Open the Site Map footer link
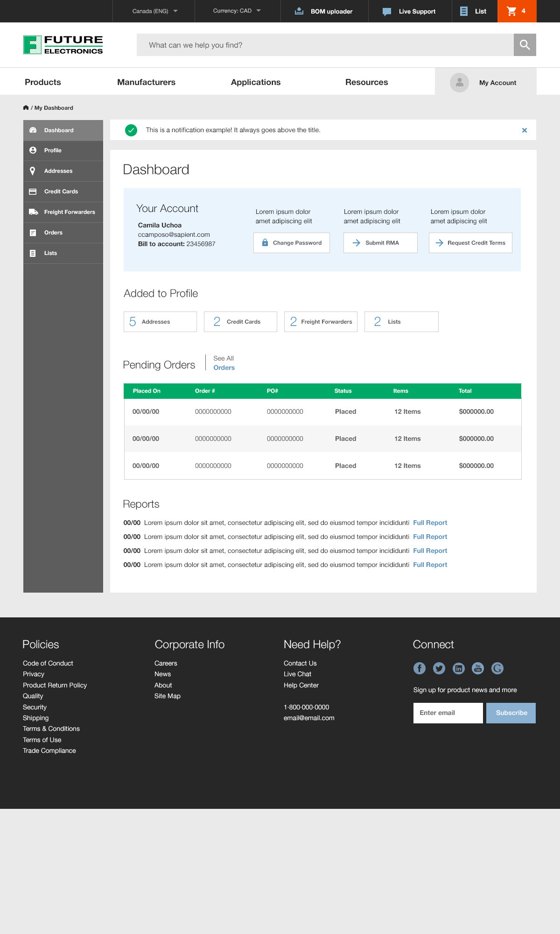This screenshot has width=560, height=934. (168, 696)
